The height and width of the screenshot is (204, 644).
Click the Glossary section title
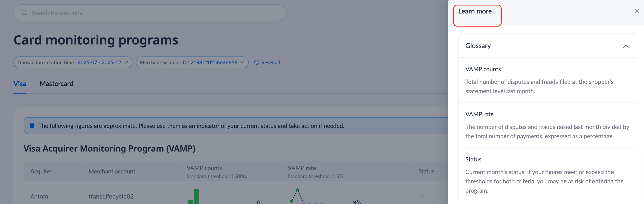pos(478,46)
